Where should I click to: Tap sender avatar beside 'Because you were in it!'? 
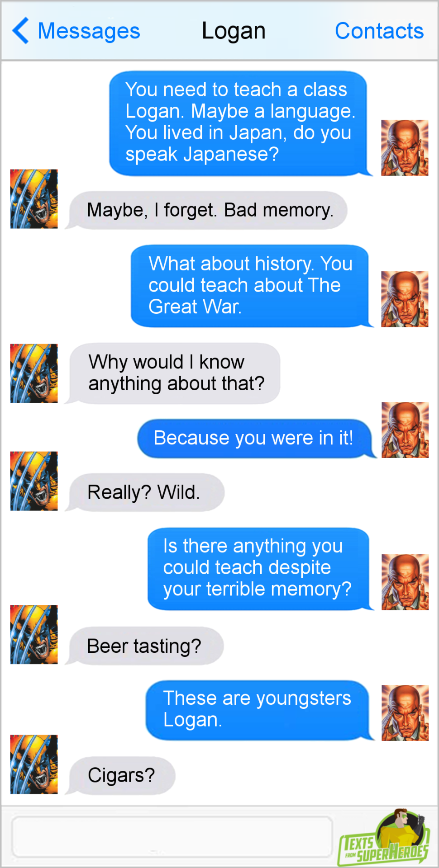405,430
